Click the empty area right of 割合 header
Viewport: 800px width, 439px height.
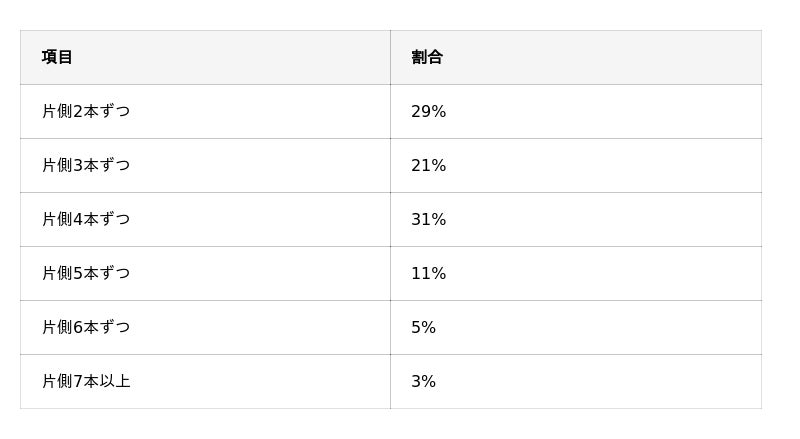(602, 57)
